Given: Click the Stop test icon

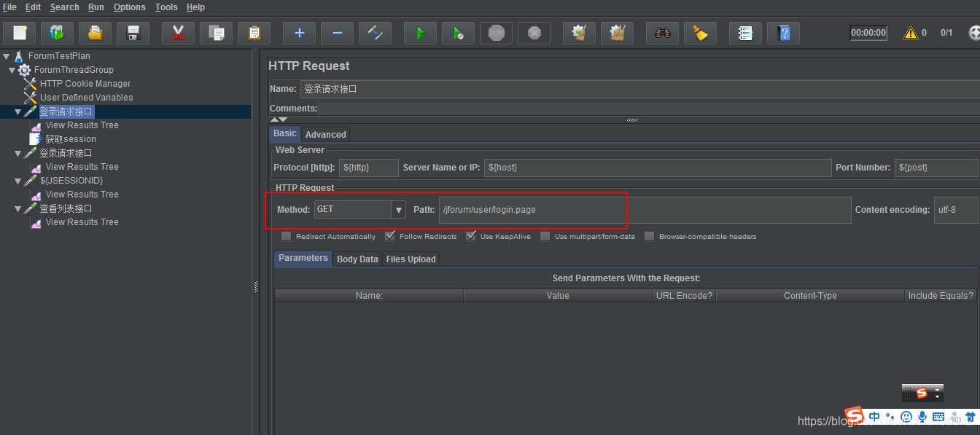Looking at the screenshot, I should (x=496, y=33).
